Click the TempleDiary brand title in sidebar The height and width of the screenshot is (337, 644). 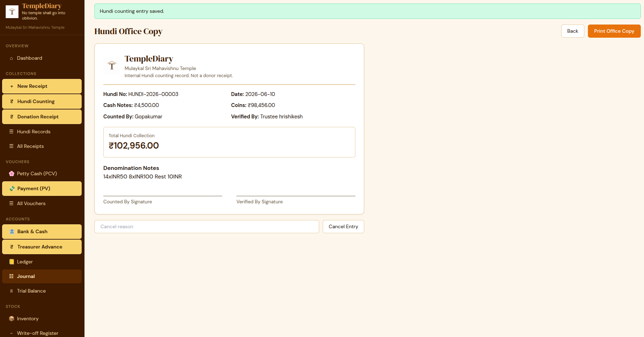[42, 6]
